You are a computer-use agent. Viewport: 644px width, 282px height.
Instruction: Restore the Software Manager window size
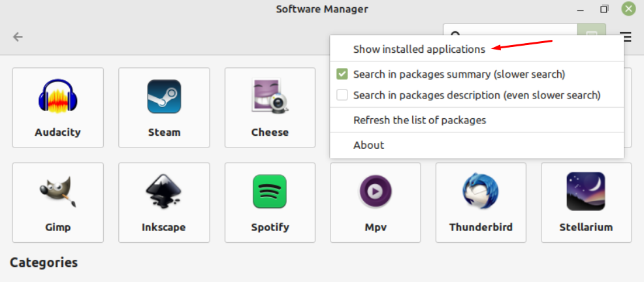pyautogui.click(x=604, y=8)
